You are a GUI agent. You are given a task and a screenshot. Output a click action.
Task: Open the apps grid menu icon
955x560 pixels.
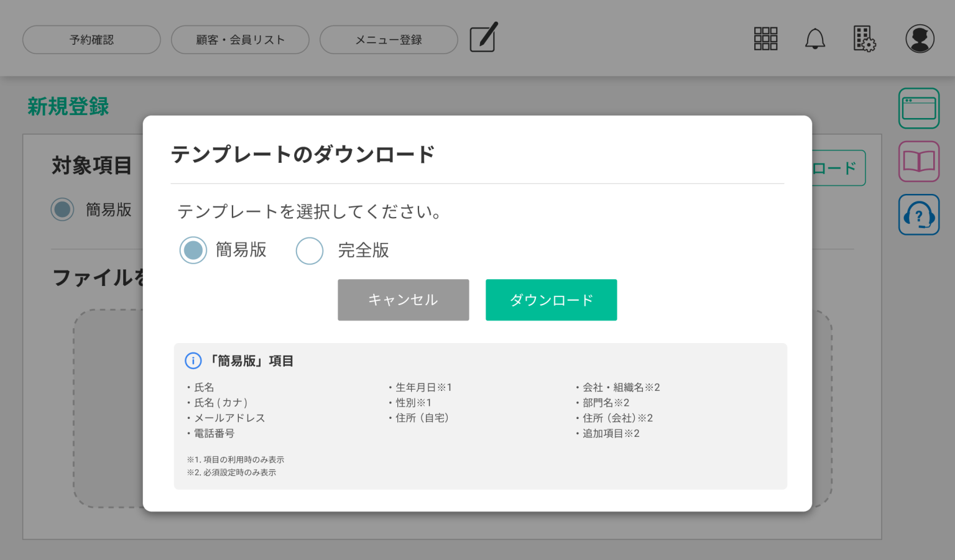(765, 39)
